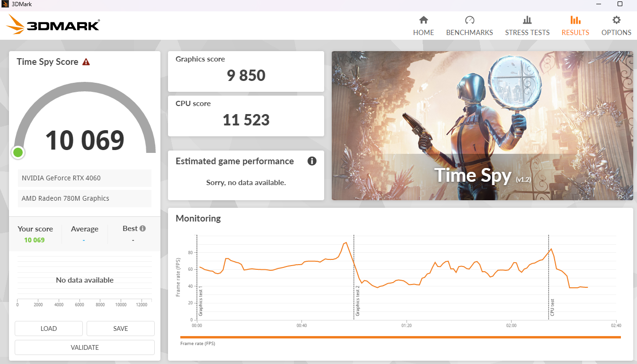Click the info icon next to Best
The height and width of the screenshot is (364, 637).
(x=143, y=228)
